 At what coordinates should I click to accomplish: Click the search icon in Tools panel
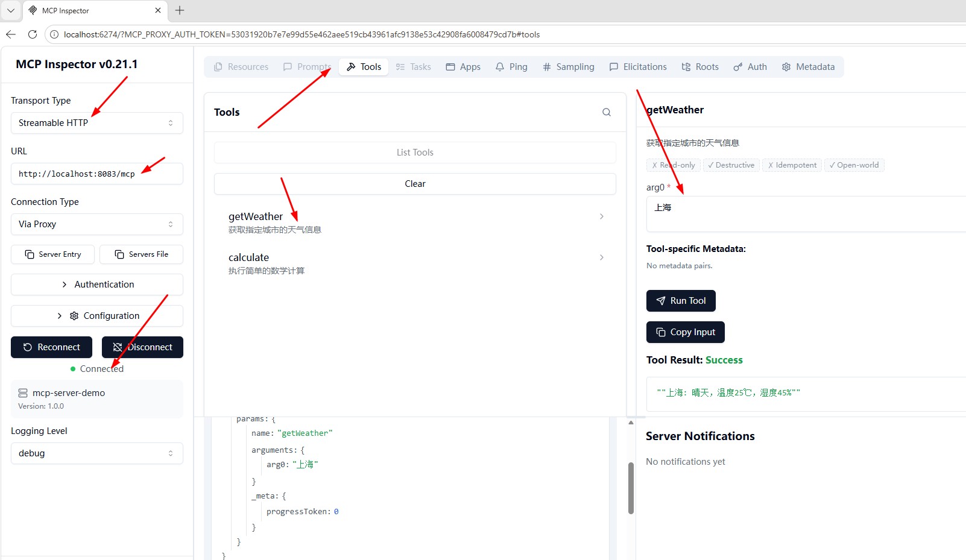click(x=606, y=112)
